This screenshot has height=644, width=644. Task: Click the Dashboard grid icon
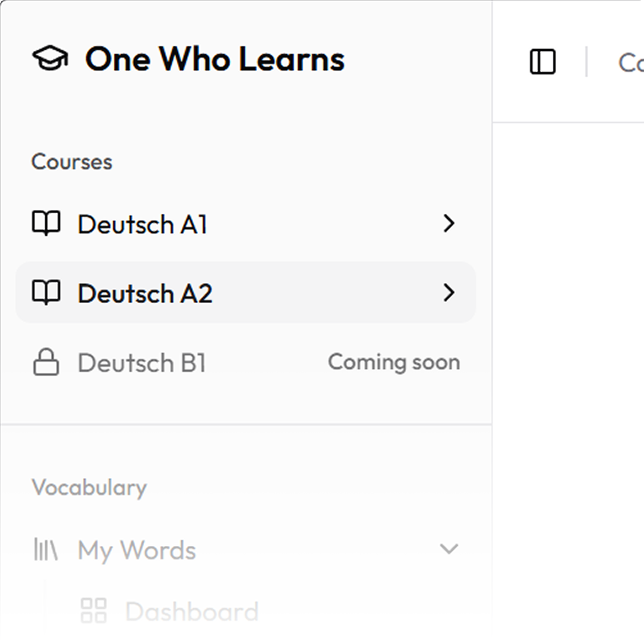pyautogui.click(x=94, y=611)
